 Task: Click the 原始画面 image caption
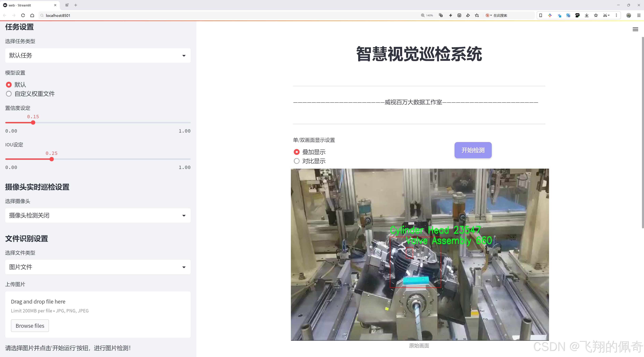(419, 346)
